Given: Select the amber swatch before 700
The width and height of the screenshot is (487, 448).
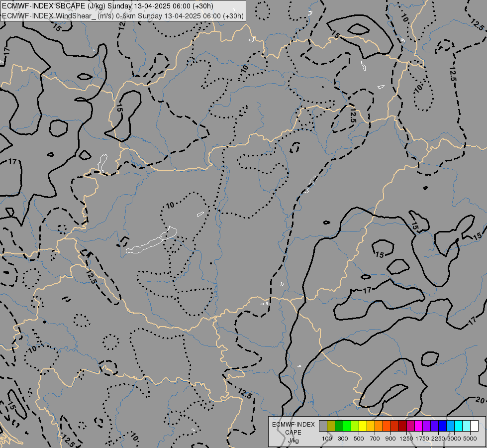Looking at the screenshot, I should (x=371, y=426).
